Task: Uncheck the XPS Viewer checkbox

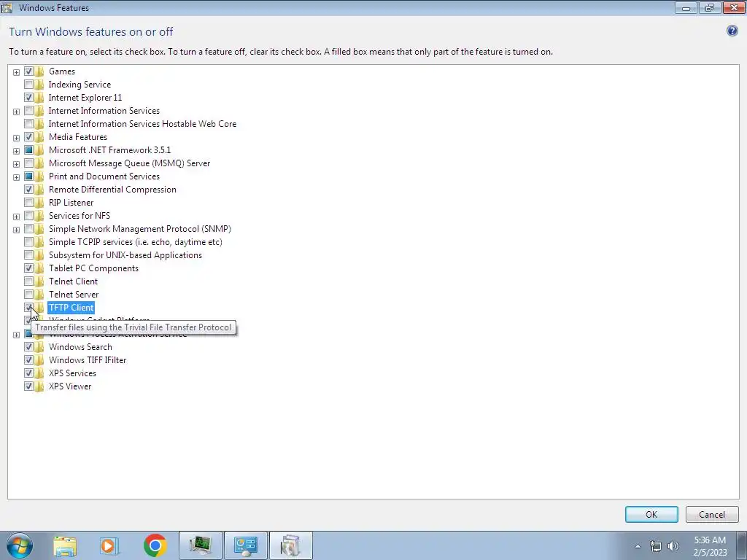Action: click(x=28, y=386)
